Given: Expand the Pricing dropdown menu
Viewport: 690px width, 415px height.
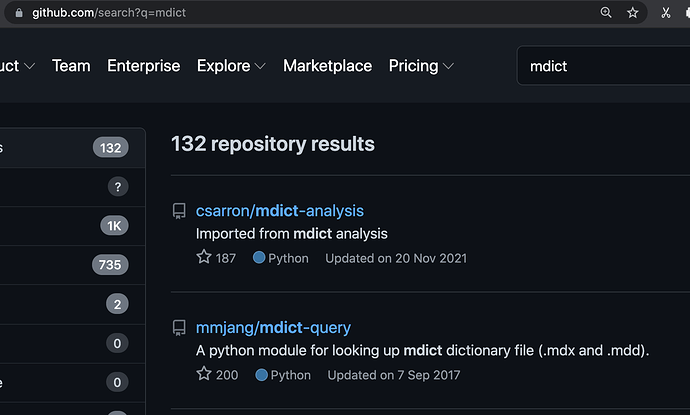Looking at the screenshot, I should (x=421, y=66).
